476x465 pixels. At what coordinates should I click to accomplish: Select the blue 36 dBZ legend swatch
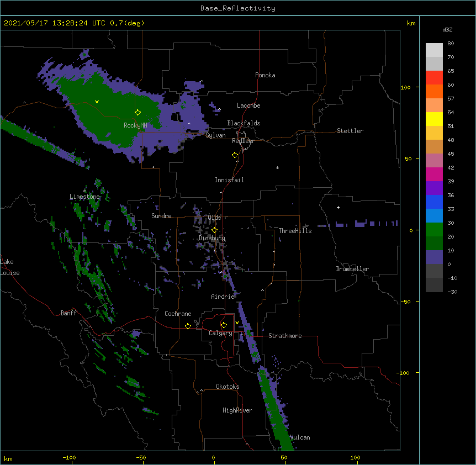pyautogui.click(x=434, y=202)
